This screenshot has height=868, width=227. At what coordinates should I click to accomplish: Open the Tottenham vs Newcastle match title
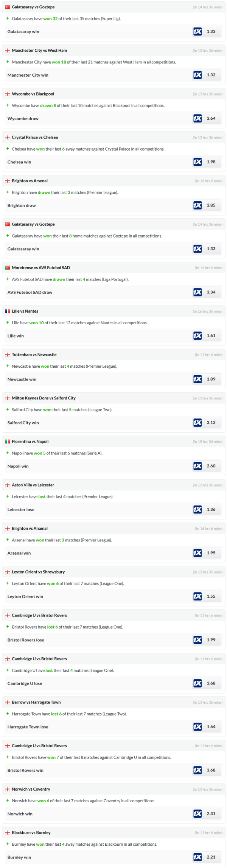(x=34, y=355)
